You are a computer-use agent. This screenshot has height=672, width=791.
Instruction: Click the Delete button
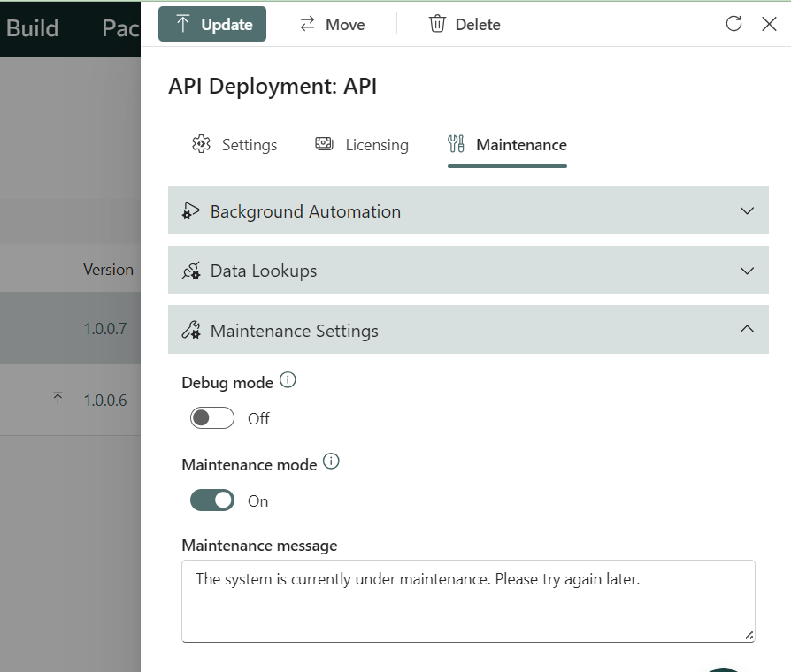[465, 25]
